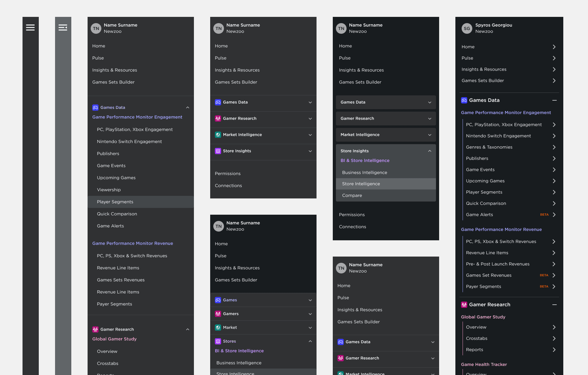Click the SG avatar for Spyros Georgiou
The width and height of the screenshot is (588, 375).
pyautogui.click(x=467, y=28)
